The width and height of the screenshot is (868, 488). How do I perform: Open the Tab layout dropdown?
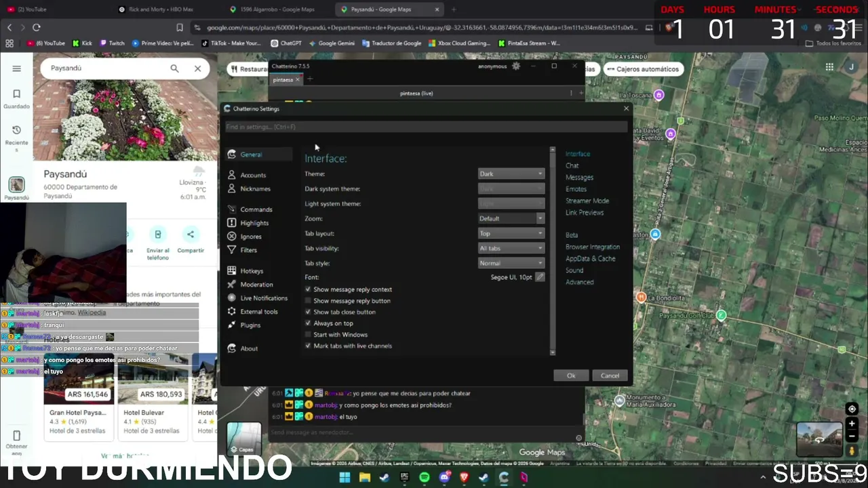pos(511,234)
